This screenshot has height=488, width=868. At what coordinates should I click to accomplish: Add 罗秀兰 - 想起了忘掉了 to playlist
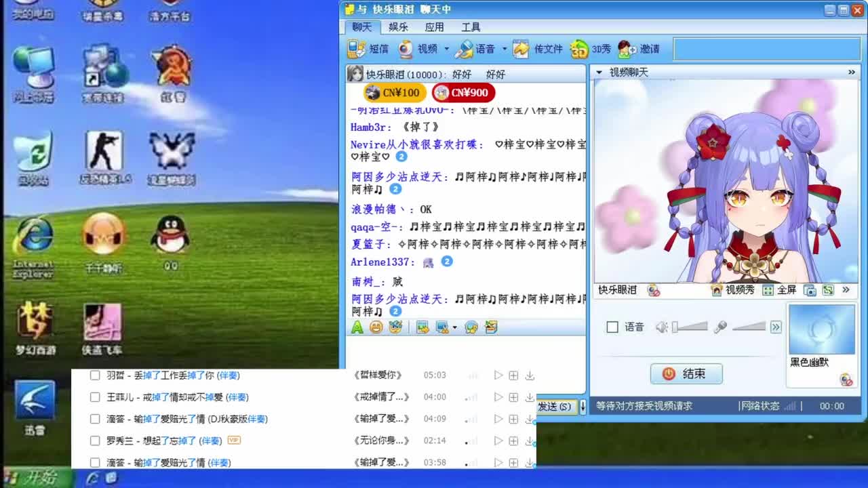pyautogui.click(x=513, y=441)
